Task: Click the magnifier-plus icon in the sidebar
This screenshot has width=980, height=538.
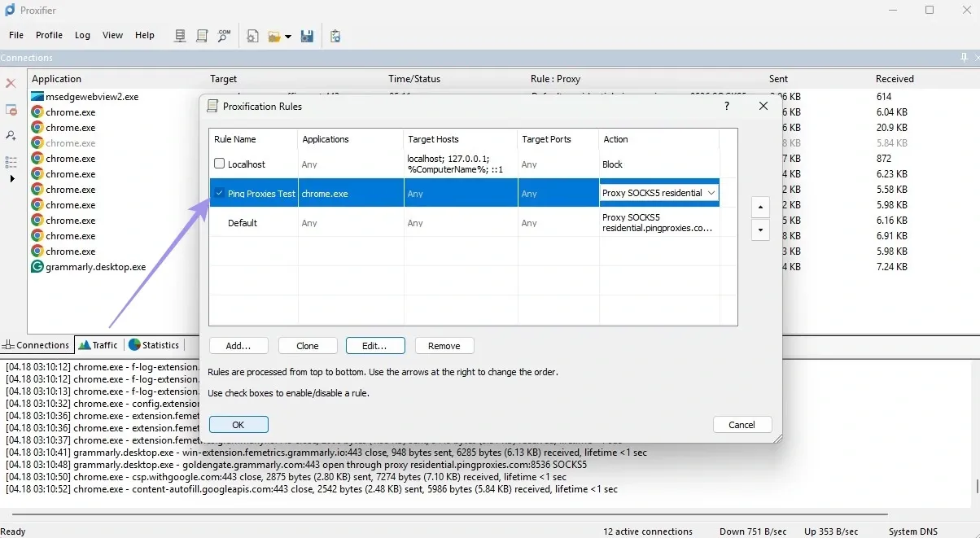Action: [11, 135]
